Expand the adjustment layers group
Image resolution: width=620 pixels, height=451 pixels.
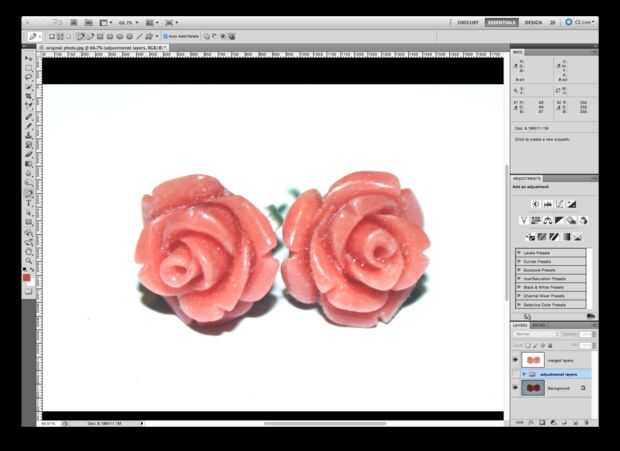click(x=524, y=374)
